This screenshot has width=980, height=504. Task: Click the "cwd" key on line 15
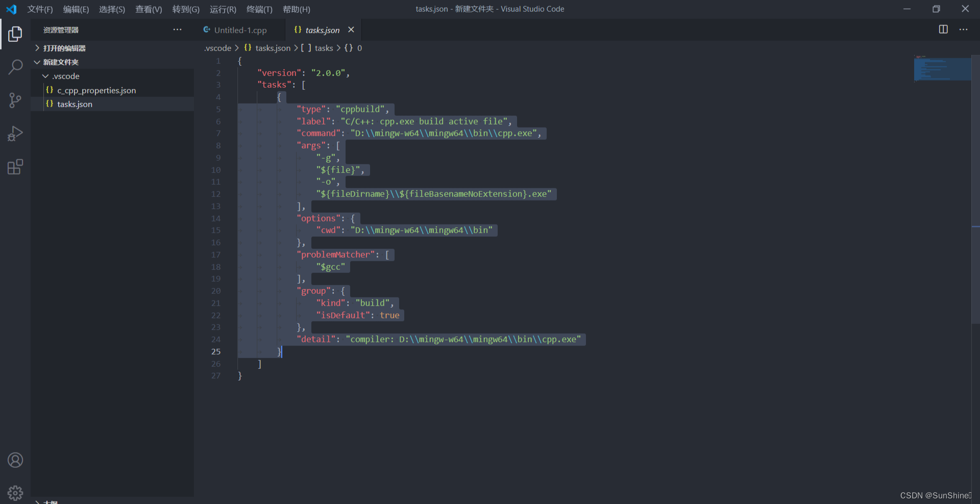pos(328,230)
